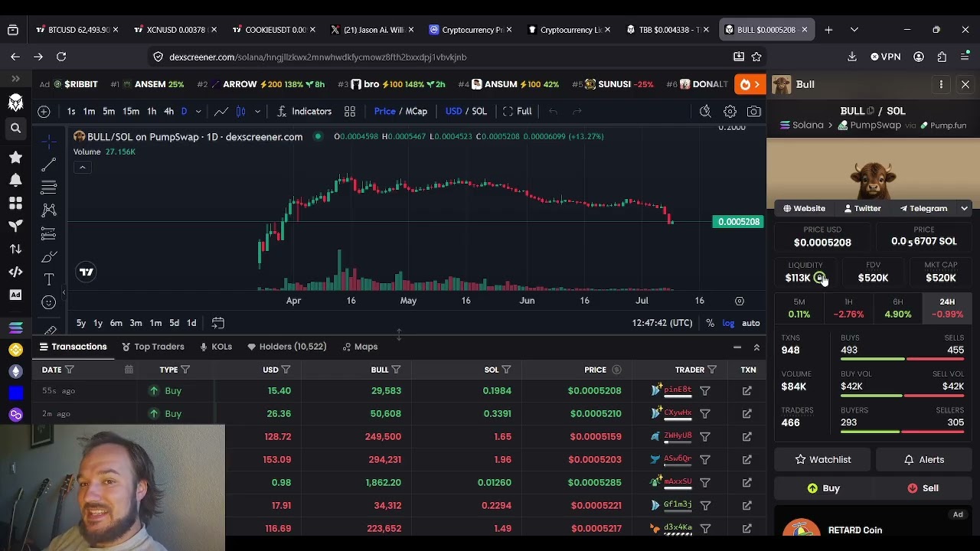Select the pattern drawing tool
Screen dimensions: 980x551
(49, 210)
